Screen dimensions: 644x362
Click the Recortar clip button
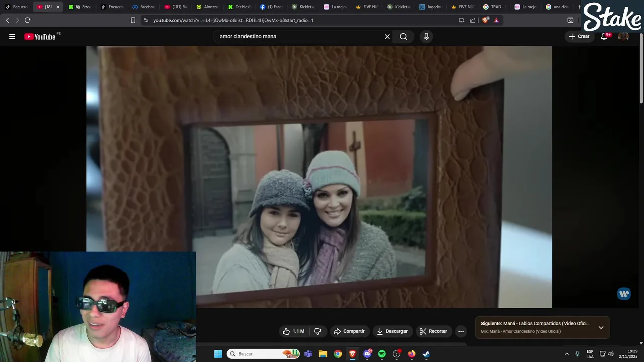coord(433,331)
